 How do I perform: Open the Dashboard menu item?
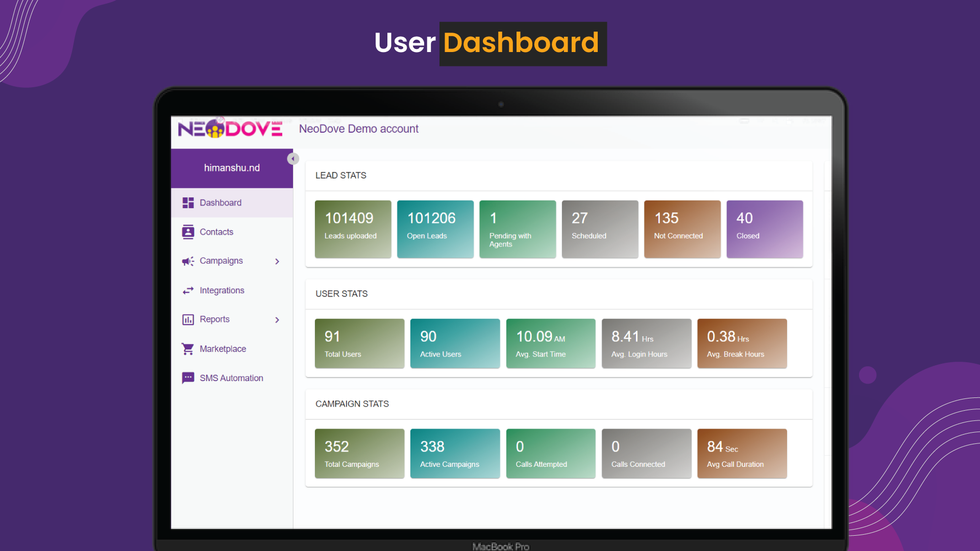(x=220, y=203)
